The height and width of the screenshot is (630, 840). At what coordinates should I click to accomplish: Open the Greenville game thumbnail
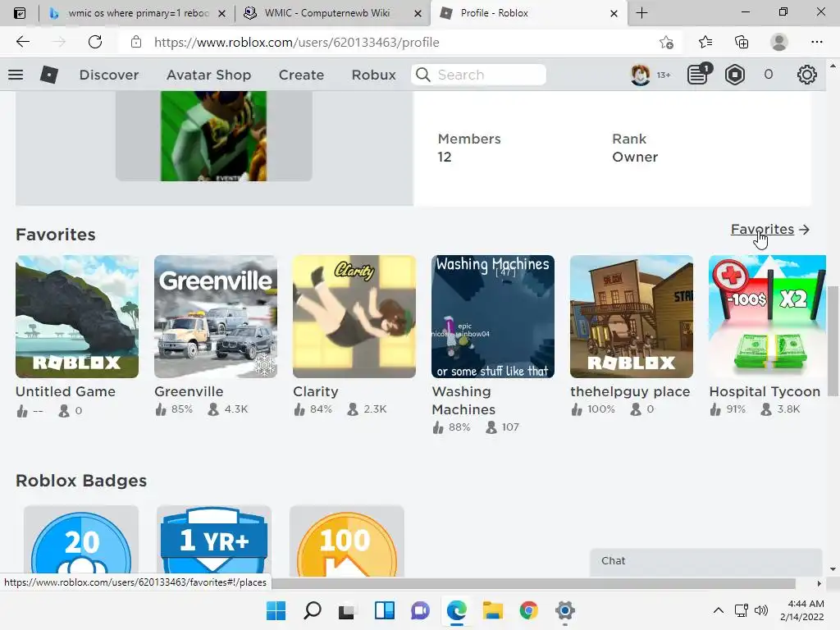click(x=216, y=317)
